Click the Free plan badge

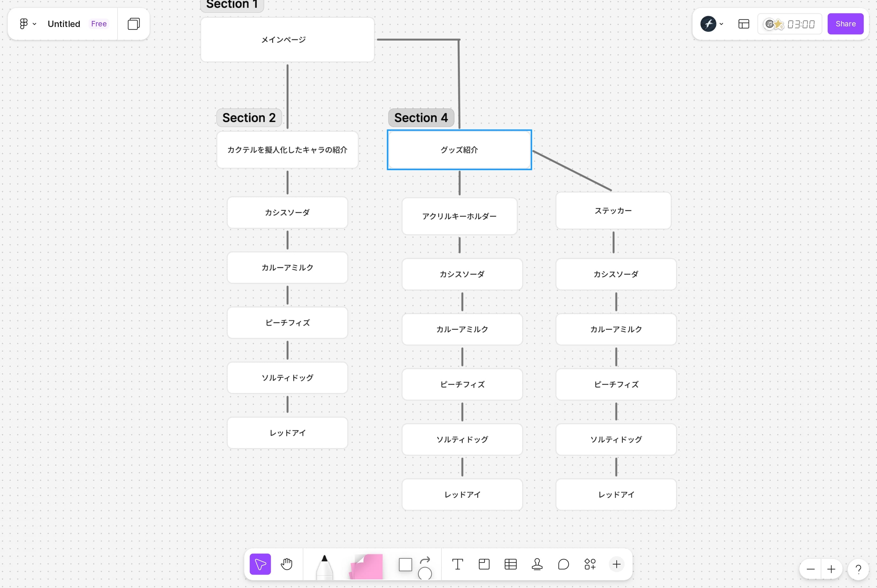coord(99,24)
